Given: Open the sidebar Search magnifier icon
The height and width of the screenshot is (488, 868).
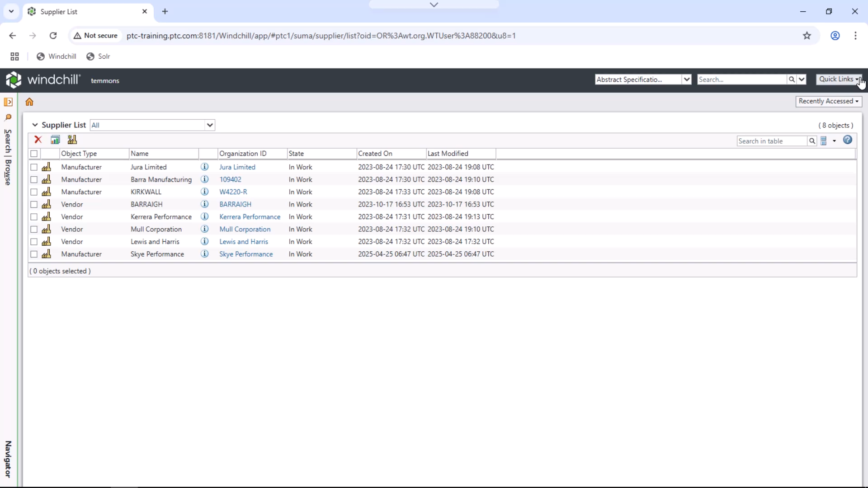Looking at the screenshot, I should [x=8, y=117].
